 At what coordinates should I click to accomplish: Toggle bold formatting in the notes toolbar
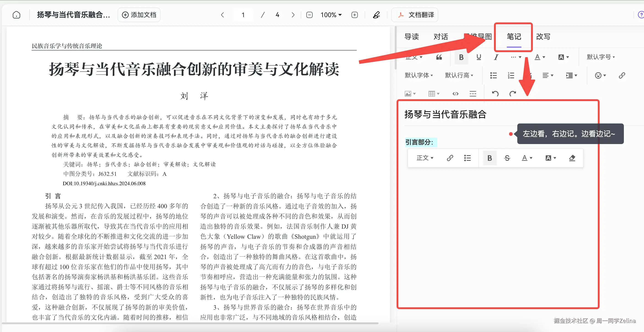point(461,57)
